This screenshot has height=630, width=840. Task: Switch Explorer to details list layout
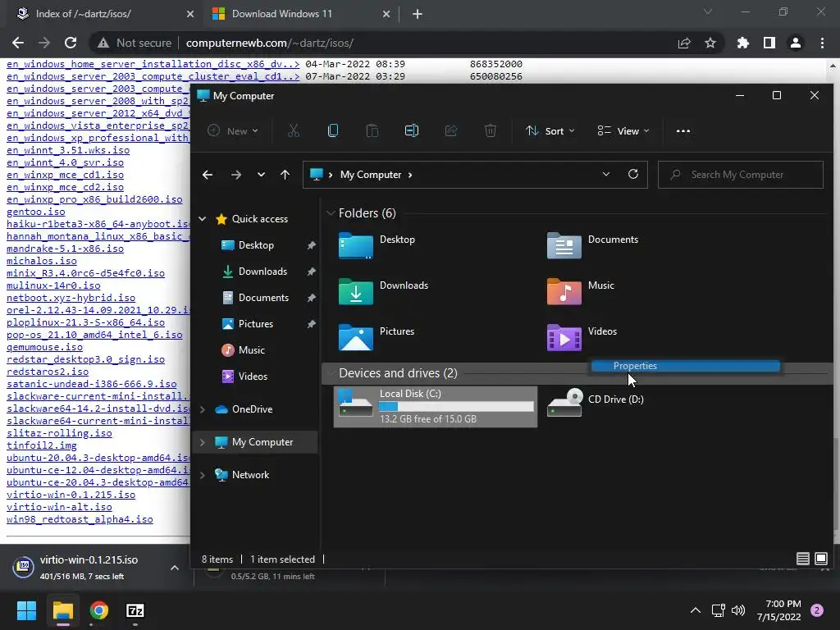(802, 559)
